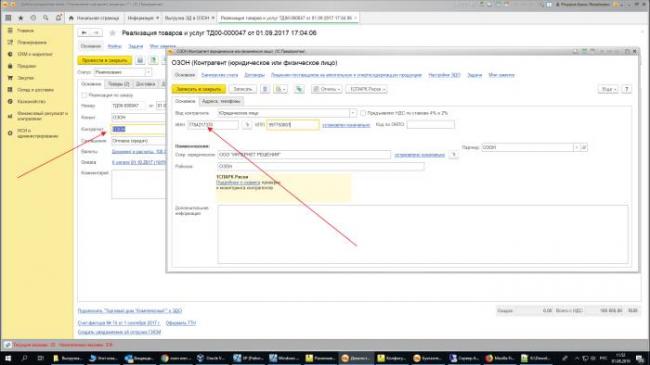Click the Клиент field with ОЗОН
650x365 pixels.
click(x=138, y=117)
